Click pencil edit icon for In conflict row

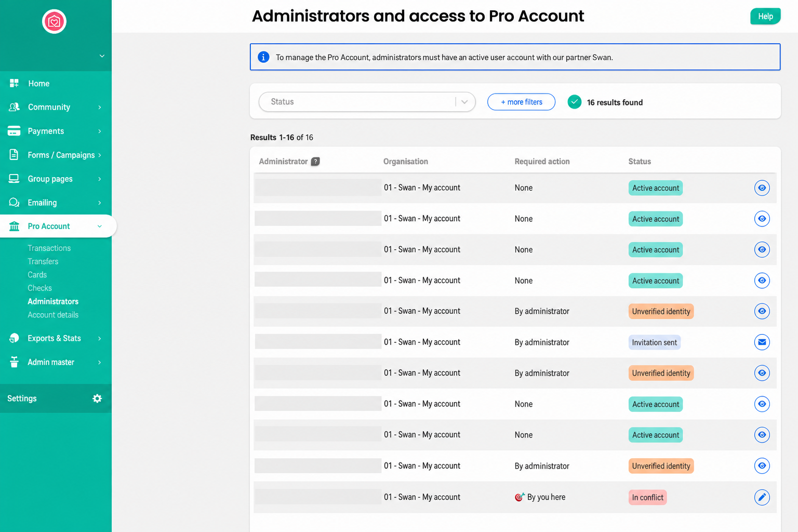click(x=762, y=497)
